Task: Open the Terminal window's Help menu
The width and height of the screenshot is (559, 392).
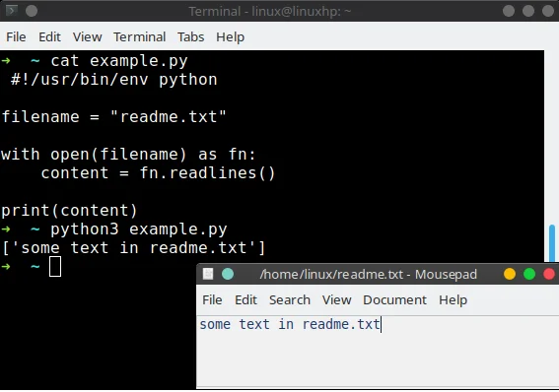Action: (x=230, y=37)
